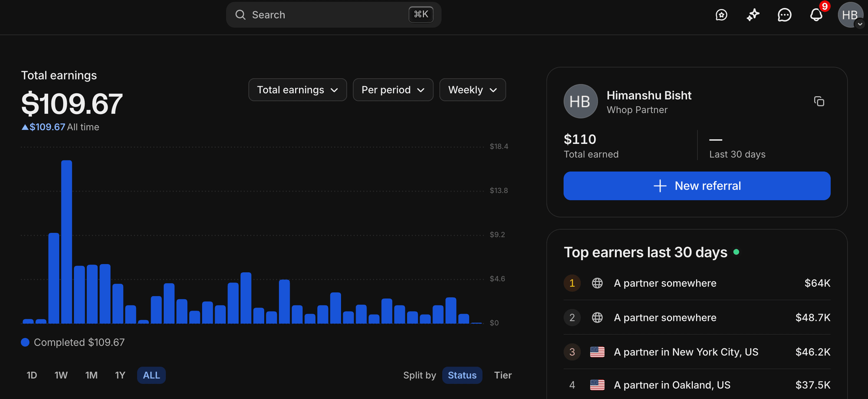Click the search magnifier icon
The image size is (868, 399).
point(240,15)
